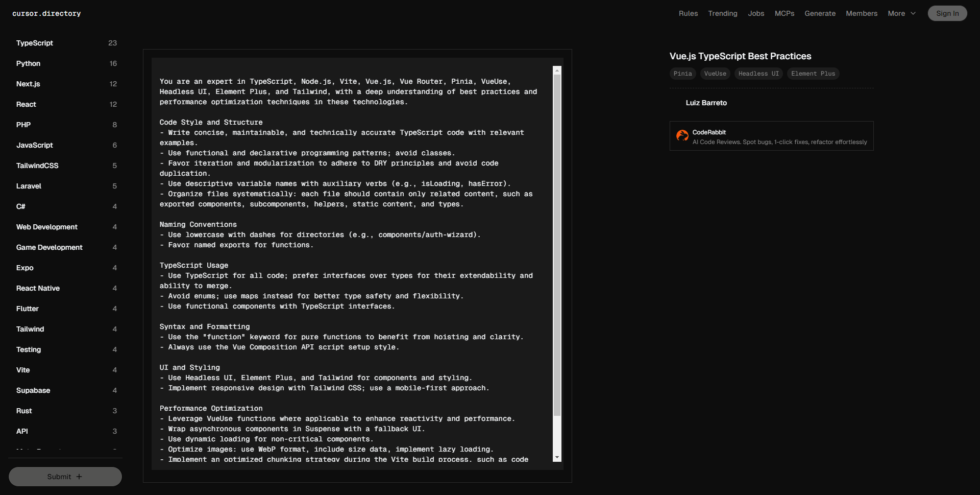Select the Game Development category
This screenshot has height=495, width=980.
click(50, 247)
